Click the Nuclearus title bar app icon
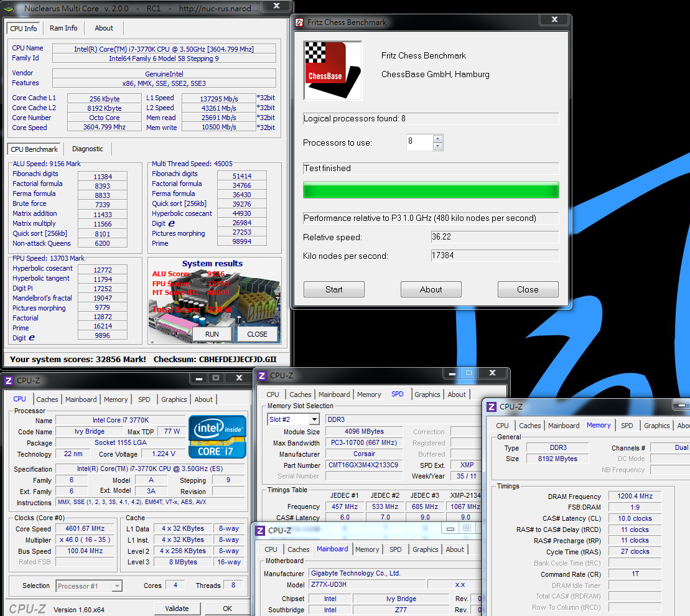Viewport: 690px width, 616px height. (x=8, y=8)
